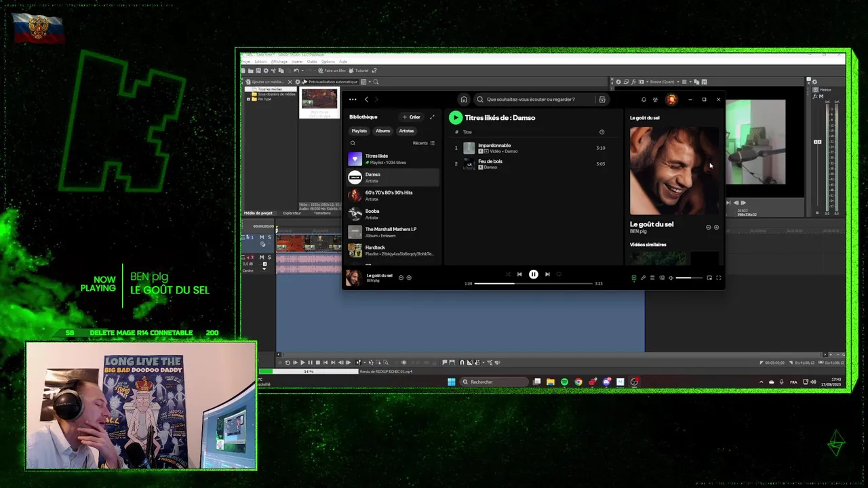Filter the library by Albums
This screenshot has height=488, width=868.
(383, 131)
